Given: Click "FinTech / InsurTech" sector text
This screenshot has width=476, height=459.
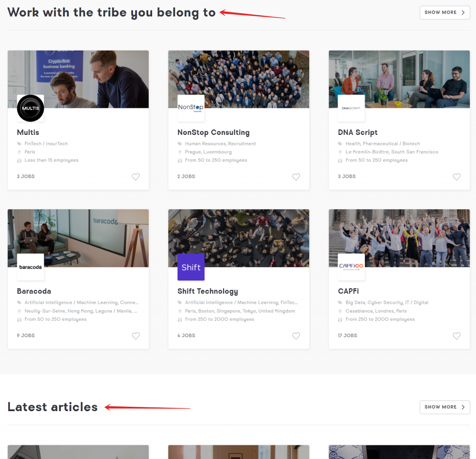Looking at the screenshot, I should coord(46,144).
